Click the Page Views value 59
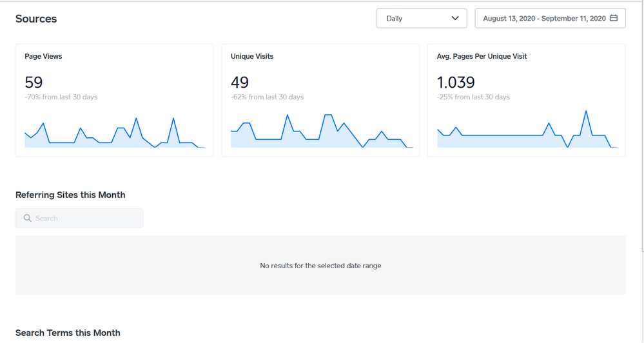Screen dimensions: 644x343 point(34,83)
